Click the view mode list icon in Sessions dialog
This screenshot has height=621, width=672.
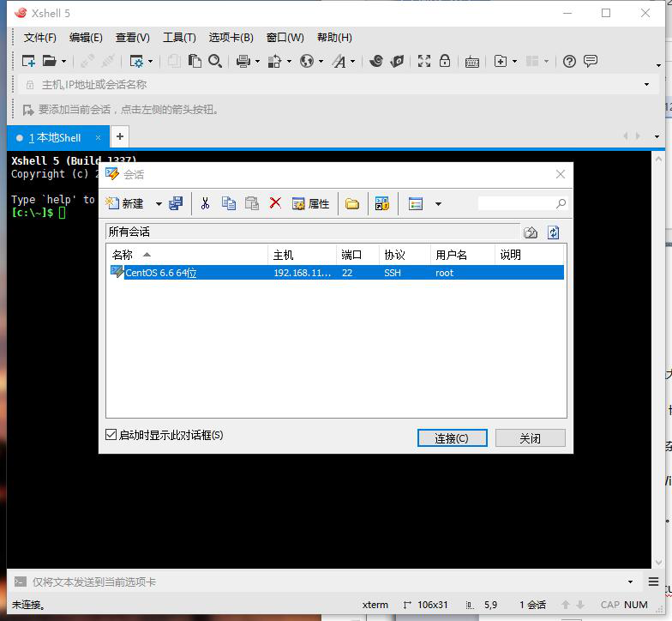tap(415, 203)
